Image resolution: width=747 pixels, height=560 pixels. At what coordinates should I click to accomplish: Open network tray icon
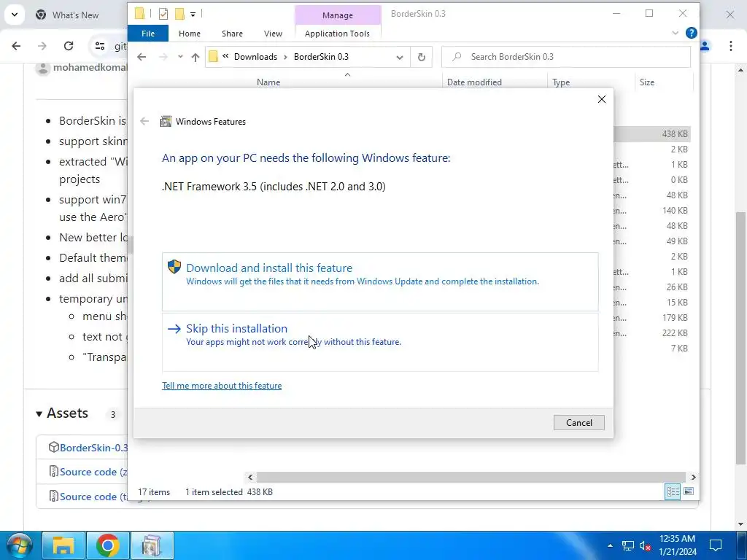(x=628, y=545)
